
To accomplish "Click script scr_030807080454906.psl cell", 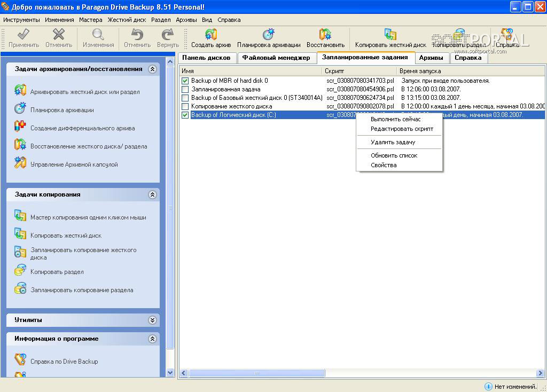I will [360, 89].
